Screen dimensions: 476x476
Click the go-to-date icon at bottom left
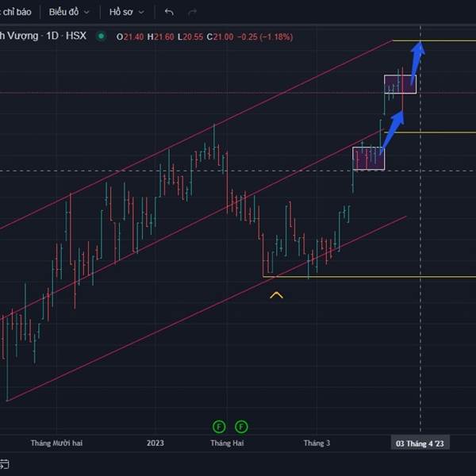4,464
